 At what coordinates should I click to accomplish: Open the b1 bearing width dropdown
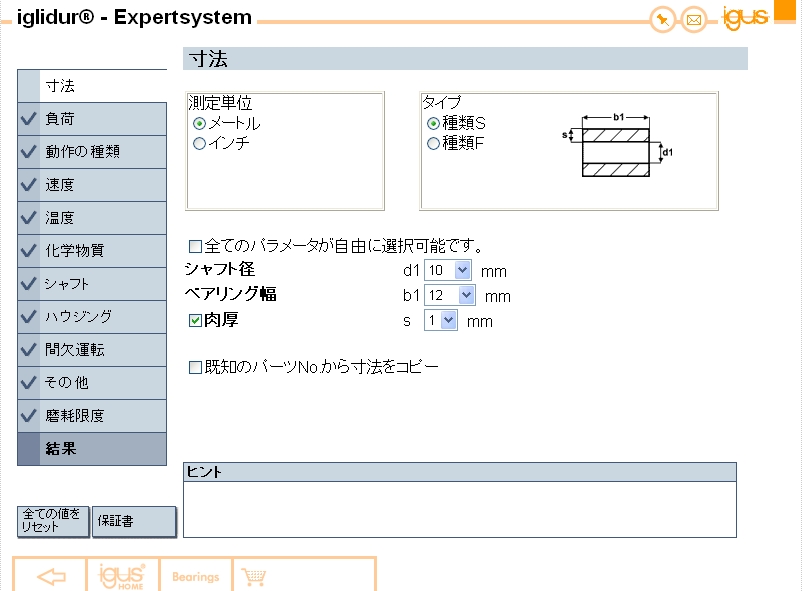point(450,295)
